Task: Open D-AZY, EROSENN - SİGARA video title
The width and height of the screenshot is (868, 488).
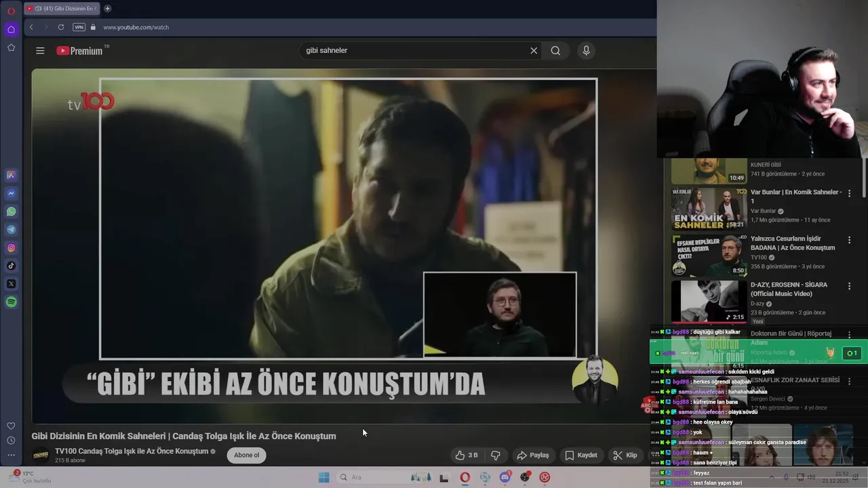Action: click(789, 289)
